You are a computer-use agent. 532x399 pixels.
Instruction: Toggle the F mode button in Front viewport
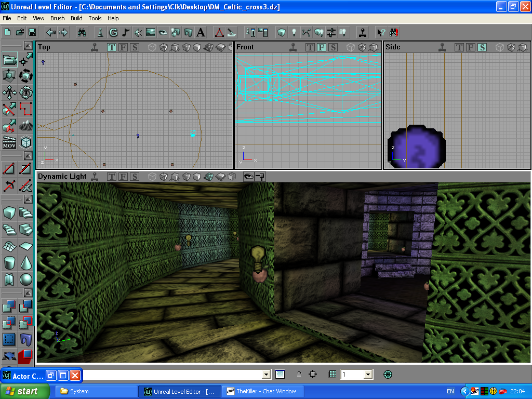point(322,47)
